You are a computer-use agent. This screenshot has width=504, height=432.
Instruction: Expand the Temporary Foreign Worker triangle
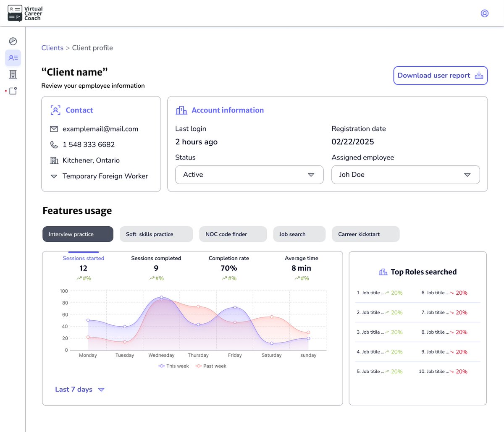click(x=54, y=176)
